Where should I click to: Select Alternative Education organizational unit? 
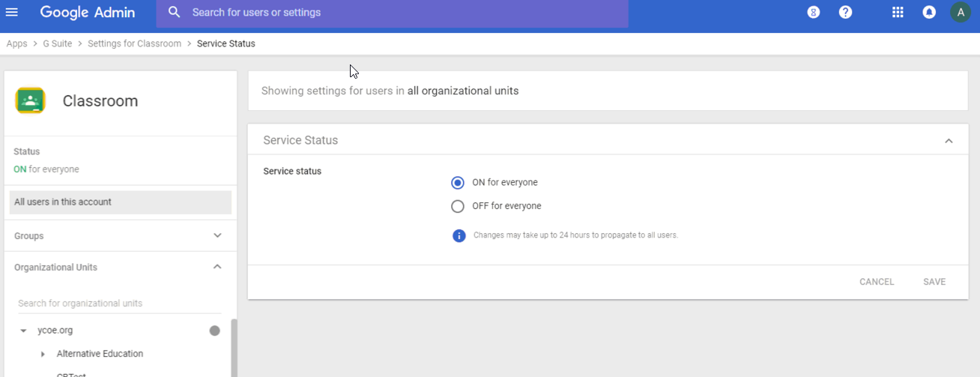(x=100, y=354)
